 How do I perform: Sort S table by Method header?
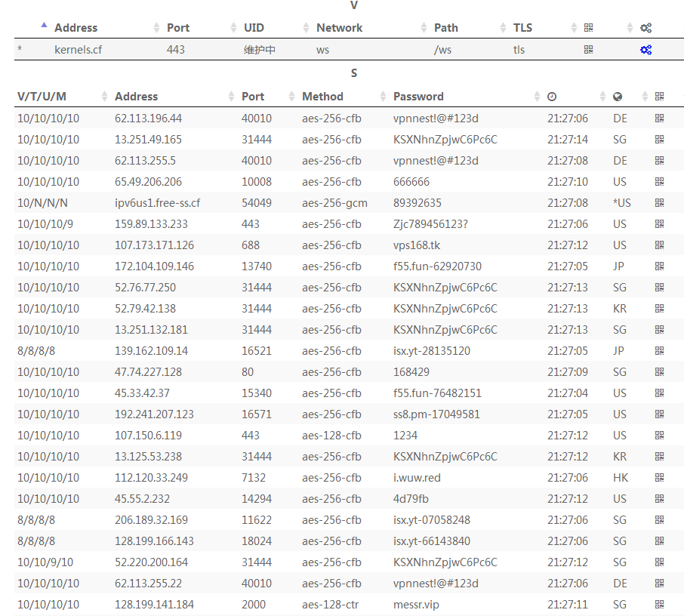[x=322, y=97]
